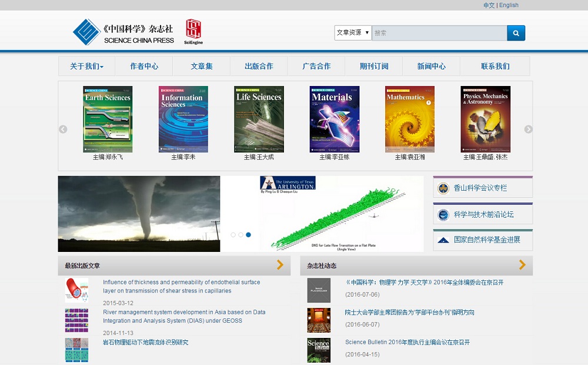Click the Science China Press logo
The width and height of the screenshot is (588, 365).
[123, 32]
